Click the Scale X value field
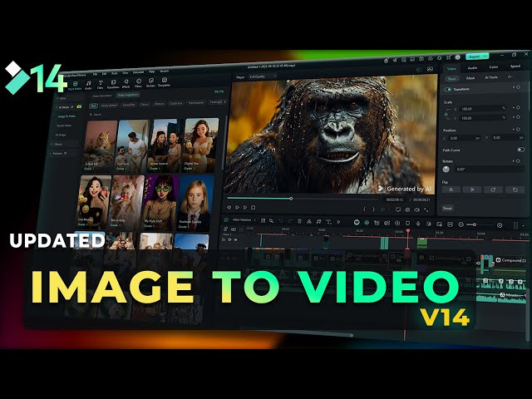532x399 pixels. 482,109
